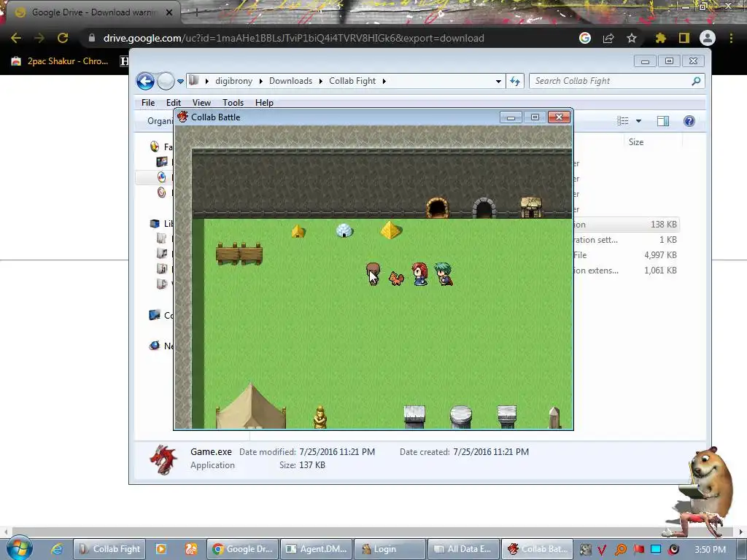This screenshot has width=747, height=560.
Task: Open Chrome profile avatar
Action: [708, 38]
